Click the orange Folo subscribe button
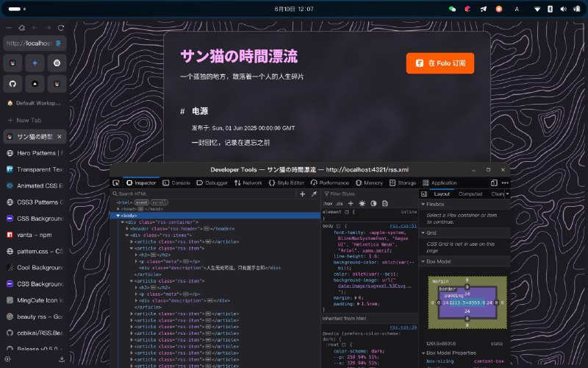 440,63
